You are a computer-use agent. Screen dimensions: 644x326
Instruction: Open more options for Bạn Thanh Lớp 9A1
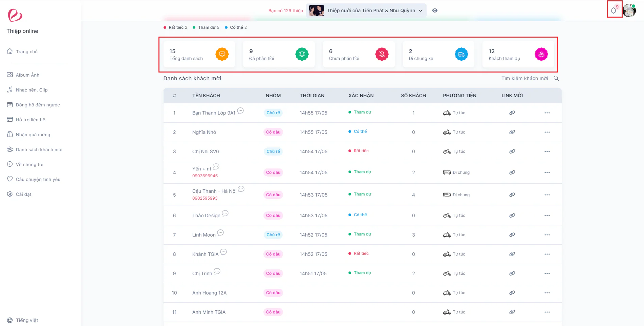point(547,113)
